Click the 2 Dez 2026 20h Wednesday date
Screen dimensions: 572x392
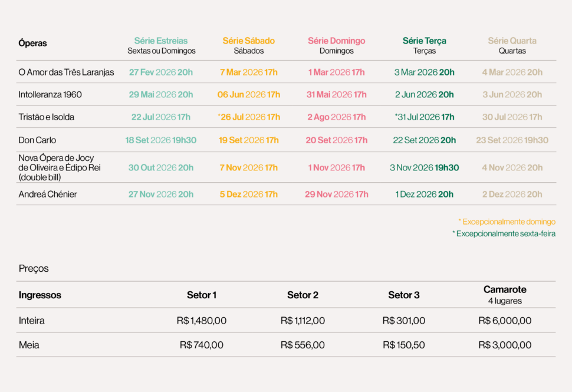(x=512, y=194)
